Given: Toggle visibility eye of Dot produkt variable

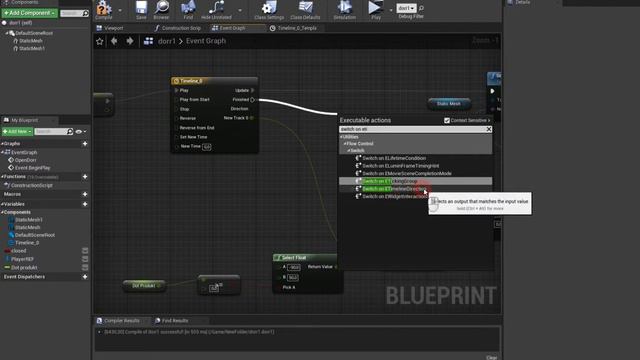Looking at the screenshot, I should click(85, 268).
